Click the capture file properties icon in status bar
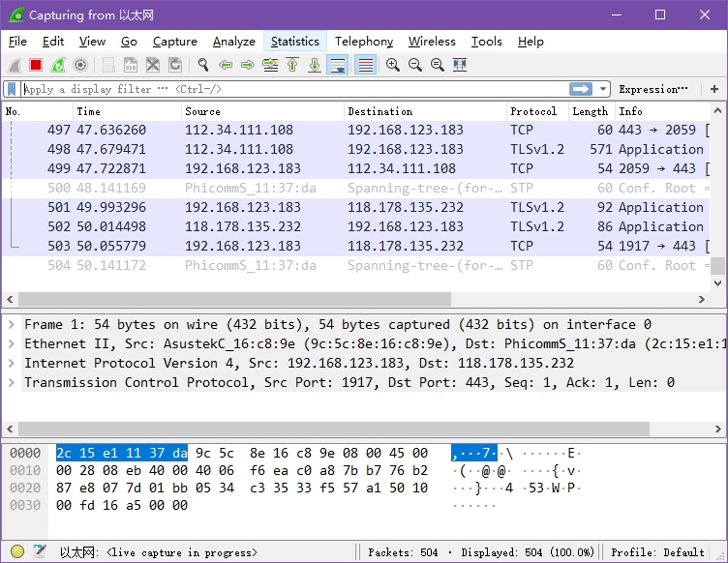 click(x=40, y=551)
